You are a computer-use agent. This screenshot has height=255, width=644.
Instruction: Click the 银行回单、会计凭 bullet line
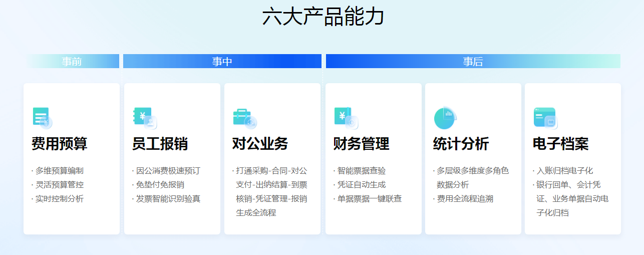pyautogui.click(x=568, y=185)
